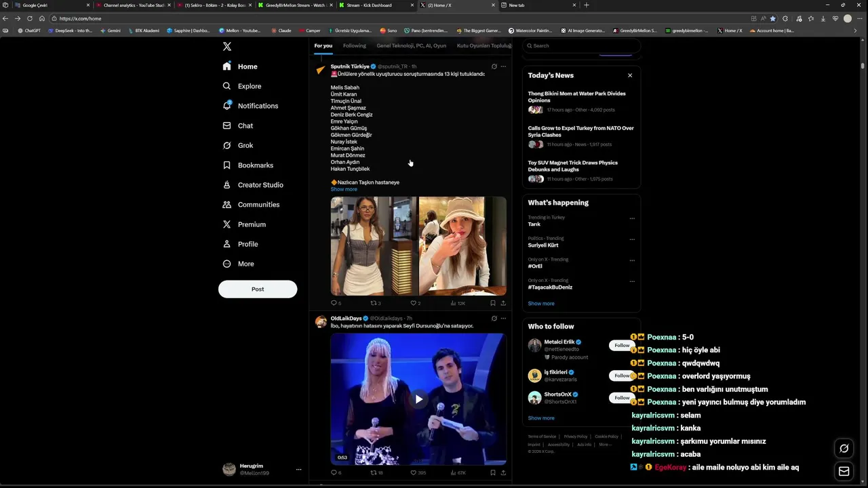
Task: Open the right photo with hat woman
Action: click(x=462, y=246)
